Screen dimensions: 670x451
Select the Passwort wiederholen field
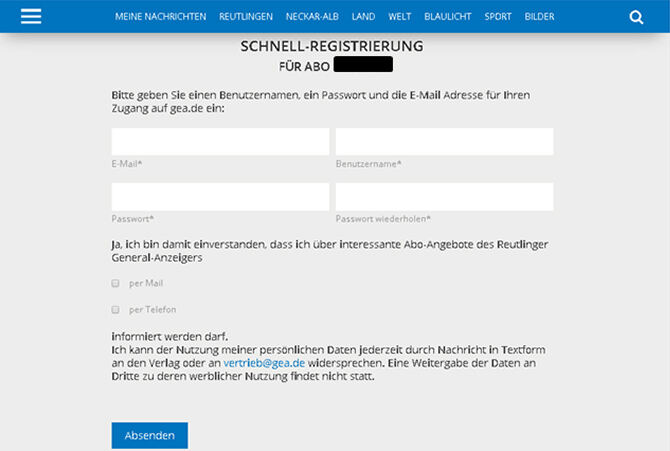pyautogui.click(x=444, y=197)
